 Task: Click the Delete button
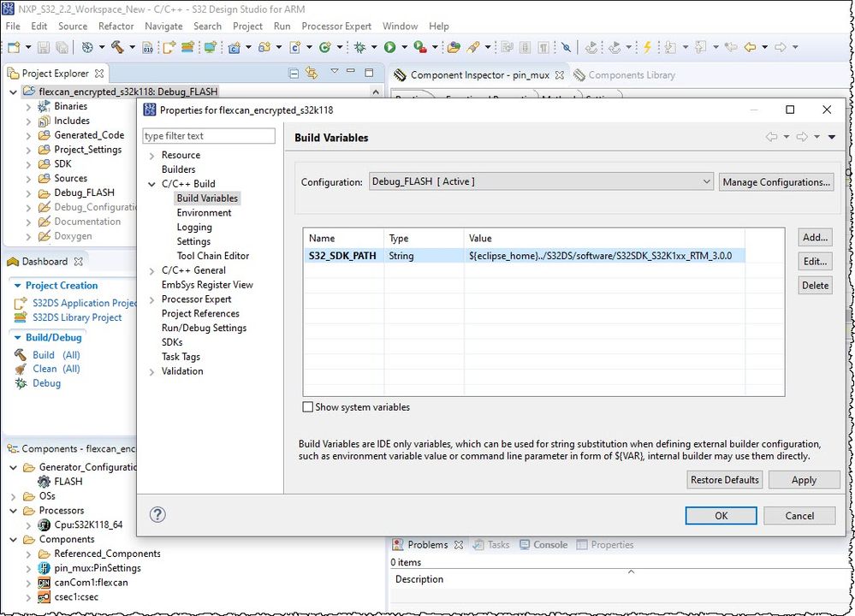point(815,285)
